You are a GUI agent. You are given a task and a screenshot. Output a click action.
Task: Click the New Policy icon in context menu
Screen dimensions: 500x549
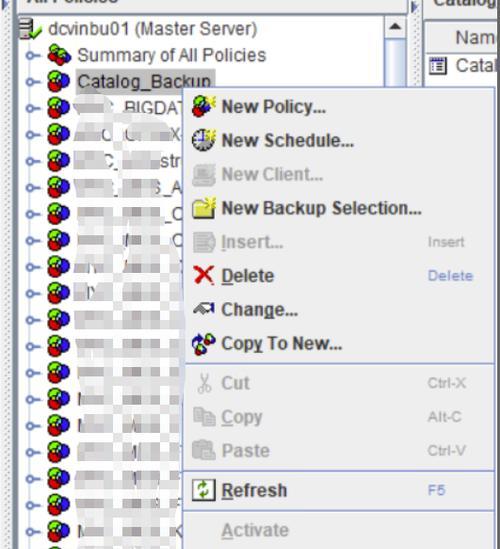point(204,106)
